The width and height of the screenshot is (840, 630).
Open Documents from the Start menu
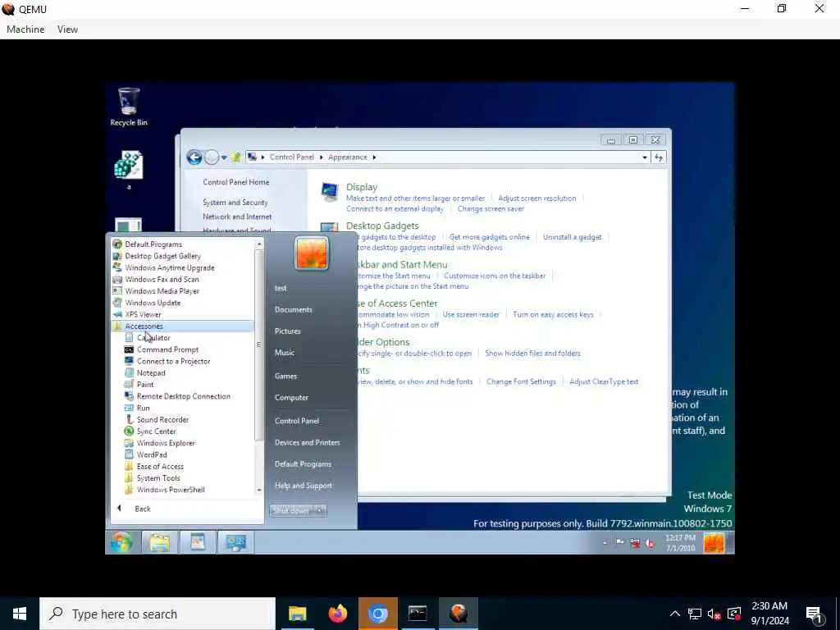tap(293, 309)
